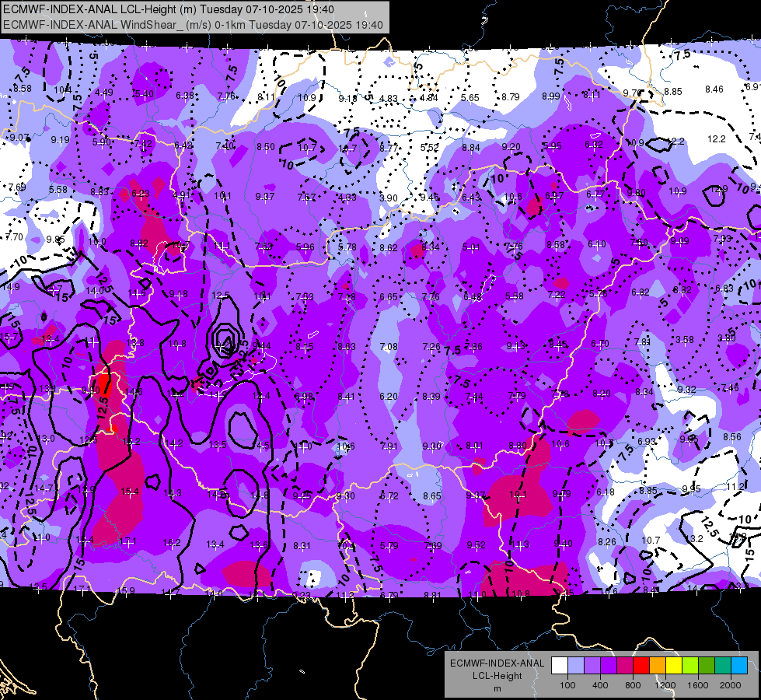Click the wind shear value '5.40'
Viewport: 761px width, 700px height.
pyautogui.click(x=144, y=94)
